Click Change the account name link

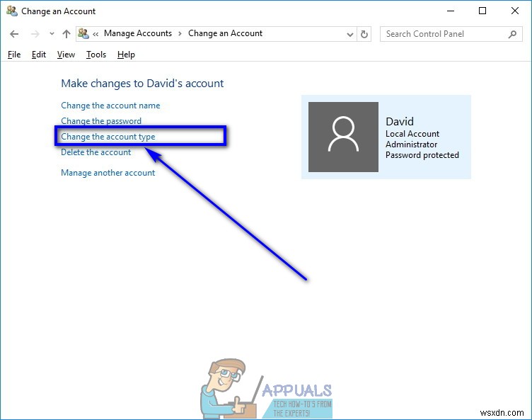click(x=110, y=106)
